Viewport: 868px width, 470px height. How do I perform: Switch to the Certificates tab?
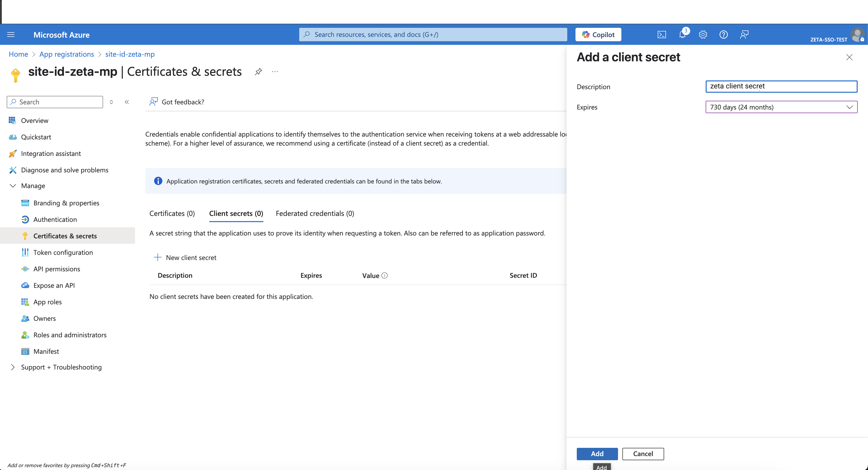click(172, 213)
